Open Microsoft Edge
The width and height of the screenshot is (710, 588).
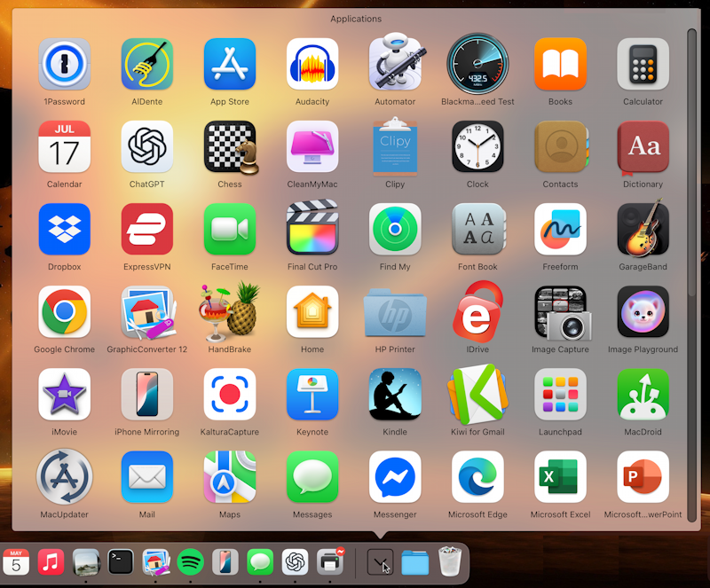point(477,476)
